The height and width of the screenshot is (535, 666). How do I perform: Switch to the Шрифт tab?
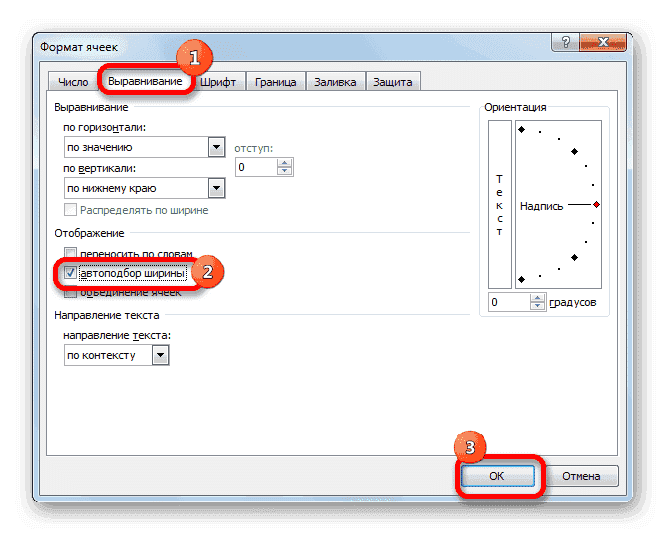(x=218, y=82)
